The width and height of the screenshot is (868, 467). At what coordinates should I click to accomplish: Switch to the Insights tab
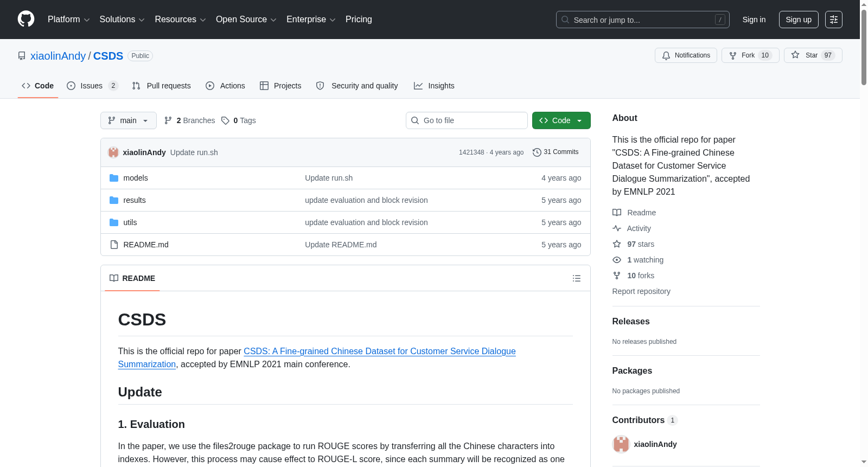[x=434, y=86]
